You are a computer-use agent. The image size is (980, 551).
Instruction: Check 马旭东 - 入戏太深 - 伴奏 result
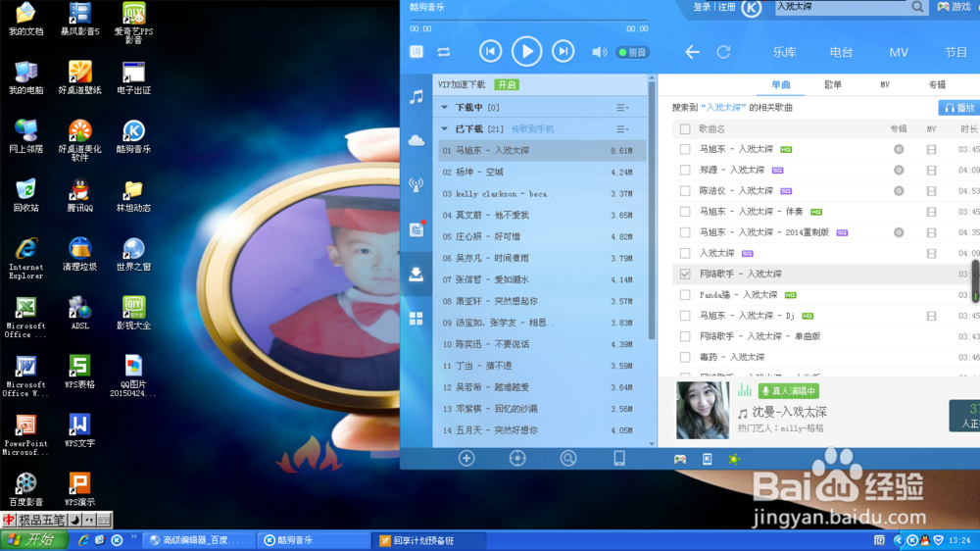[x=685, y=212]
